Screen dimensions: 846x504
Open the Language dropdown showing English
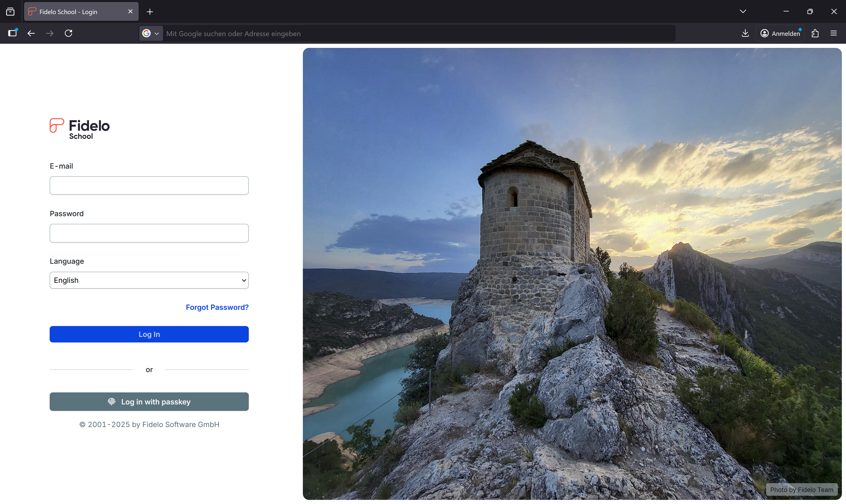coord(149,280)
